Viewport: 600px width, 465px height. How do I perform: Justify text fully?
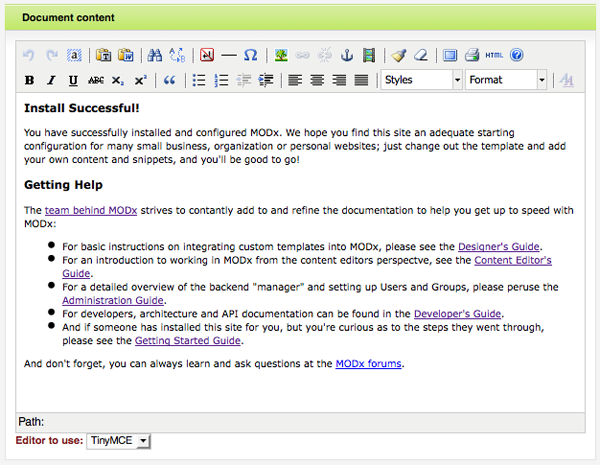[x=362, y=80]
